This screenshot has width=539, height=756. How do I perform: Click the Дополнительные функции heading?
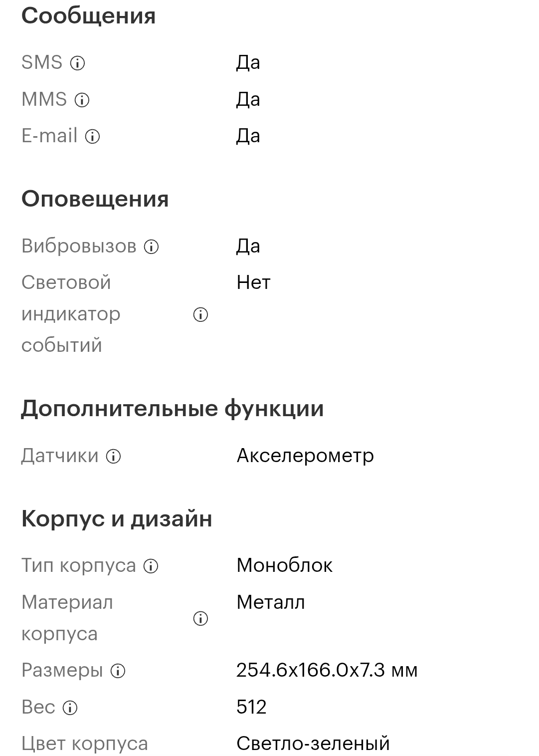(172, 409)
